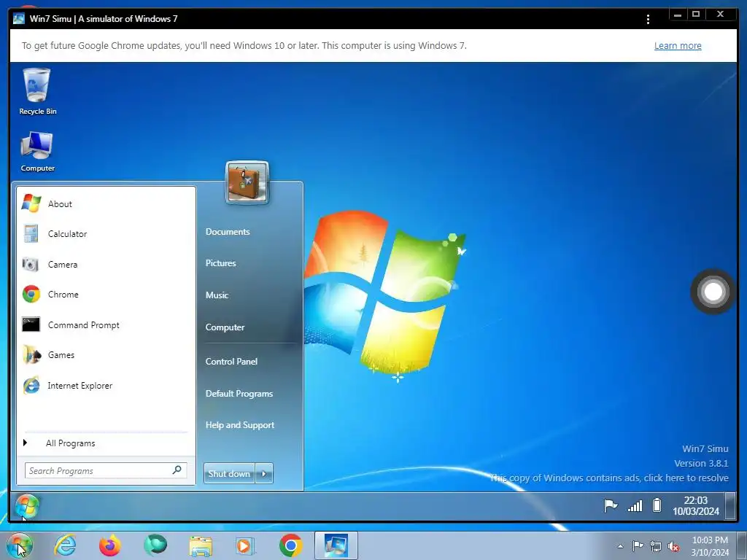
Task: Click the host network tray icon
Action: (656, 547)
